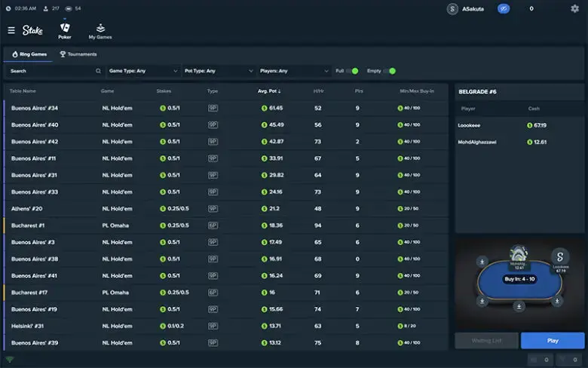
Task: Select the Buenos Aires #11 table
Action: pos(226,158)
